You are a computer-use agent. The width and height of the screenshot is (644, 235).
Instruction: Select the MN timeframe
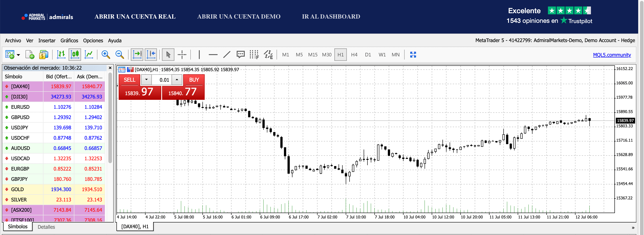click(395, 55)
